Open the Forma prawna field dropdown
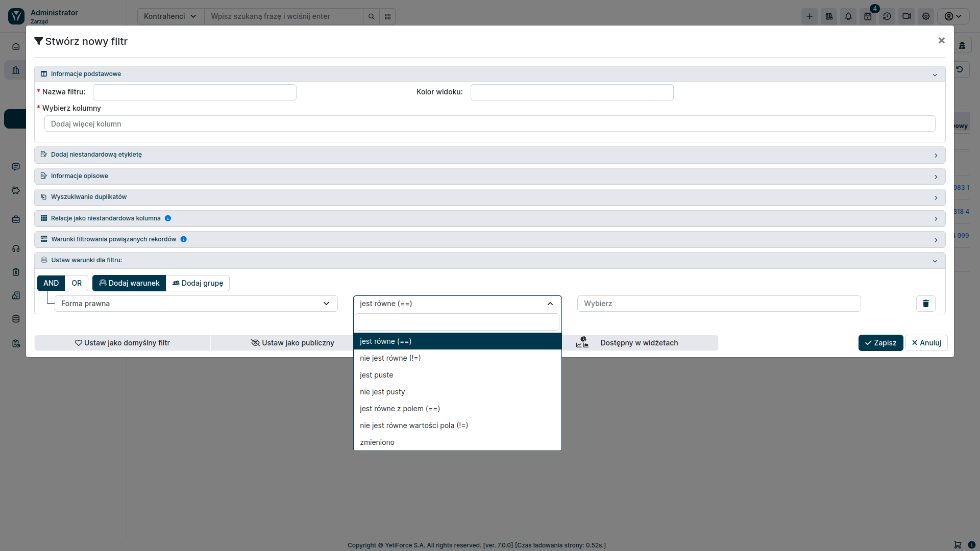This screenshot has width=980, height=551. pyautogui.click(x=196, y=304)
